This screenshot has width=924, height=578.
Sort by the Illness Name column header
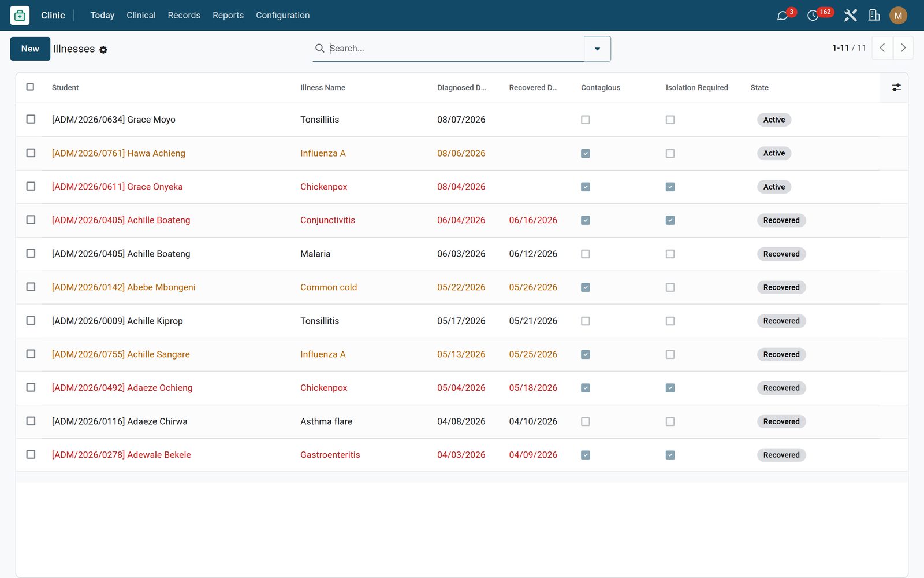(x=323, y=88)
